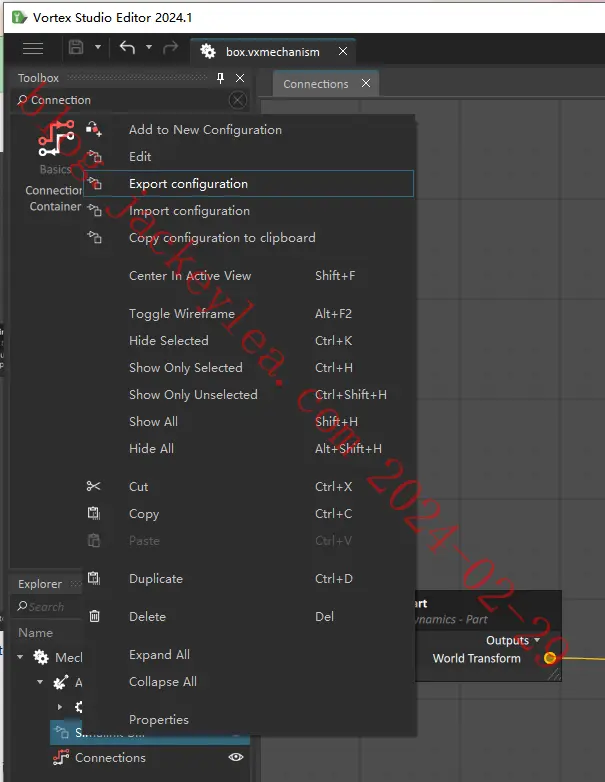Click the Add to New Configuration icon
Viewport: 605px width, 782px height.
click(x=93, y=129)
